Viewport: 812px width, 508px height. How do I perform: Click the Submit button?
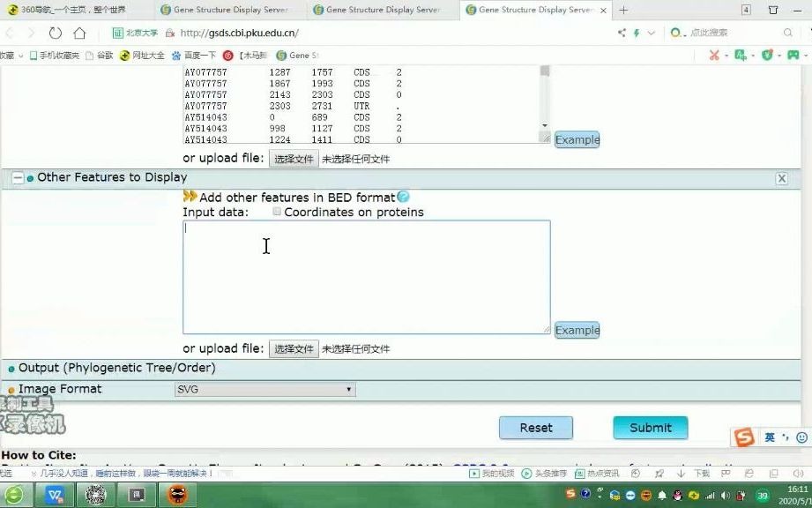[650, 427]
